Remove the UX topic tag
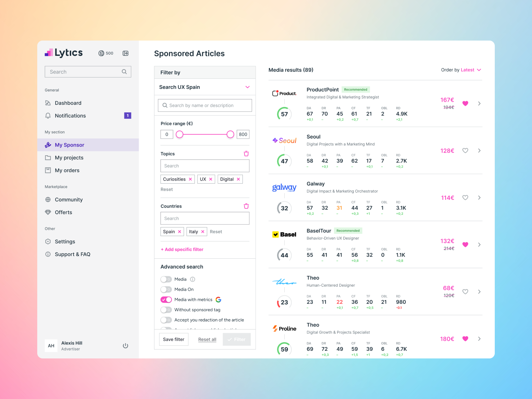 (x=211, y=179)
